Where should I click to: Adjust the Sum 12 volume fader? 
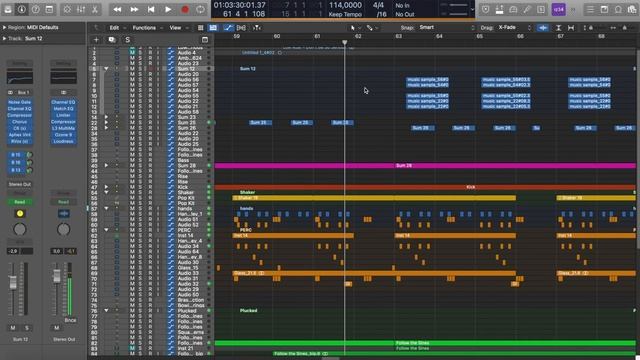[13, 282]
